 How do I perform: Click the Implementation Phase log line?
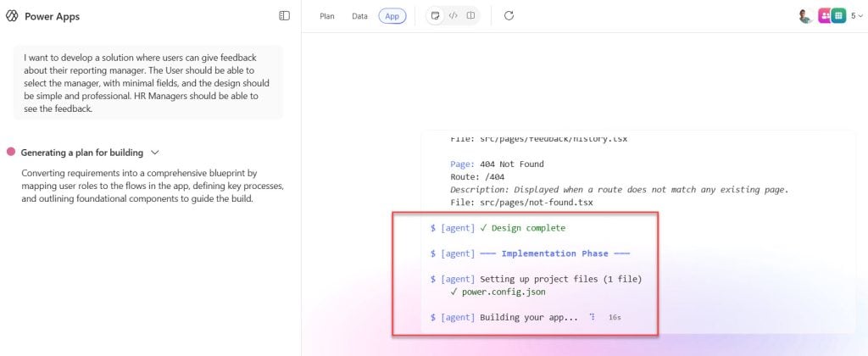tap(530, 253)
